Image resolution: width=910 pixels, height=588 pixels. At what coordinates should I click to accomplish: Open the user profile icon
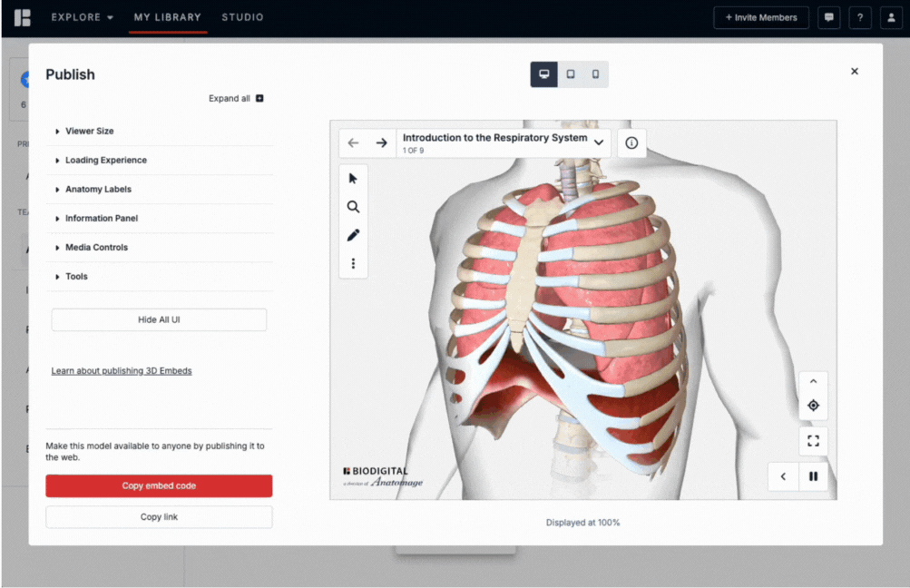[x=892, y=17]
